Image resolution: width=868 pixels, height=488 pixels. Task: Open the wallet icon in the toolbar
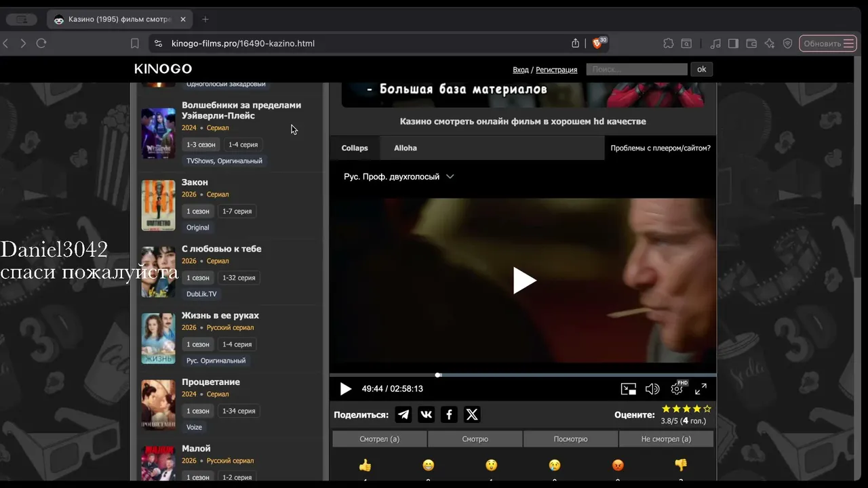pos(751,43)
